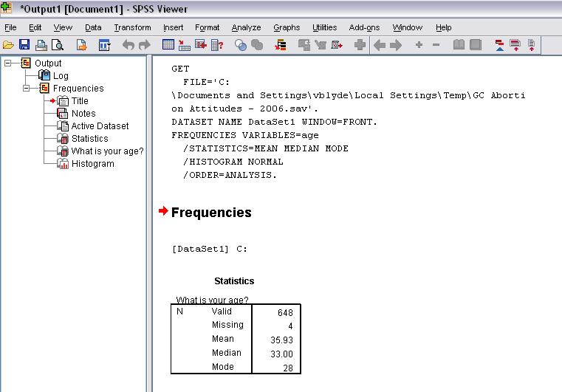Select the Log item in outline
Viewport: 562px width, 392px height.
[x=61, y=76]
